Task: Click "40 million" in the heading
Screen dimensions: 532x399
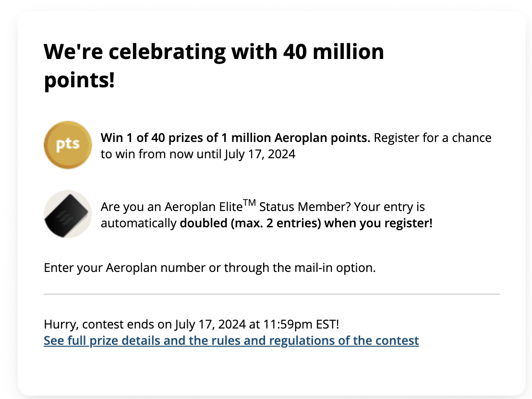Action: click(x=333, y=52)
